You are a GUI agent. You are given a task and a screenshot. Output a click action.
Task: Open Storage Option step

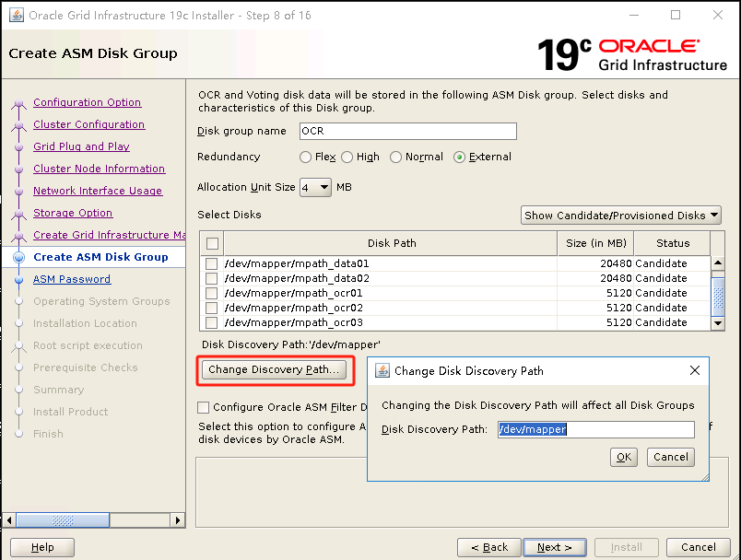coord(73,213)
